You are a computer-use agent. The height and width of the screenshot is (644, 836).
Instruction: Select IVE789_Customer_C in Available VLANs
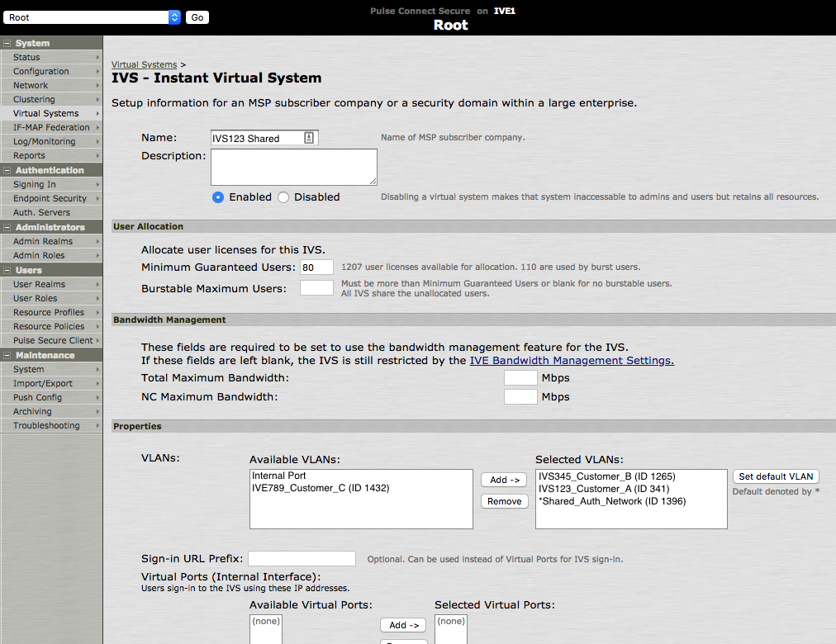pos(321,488)
